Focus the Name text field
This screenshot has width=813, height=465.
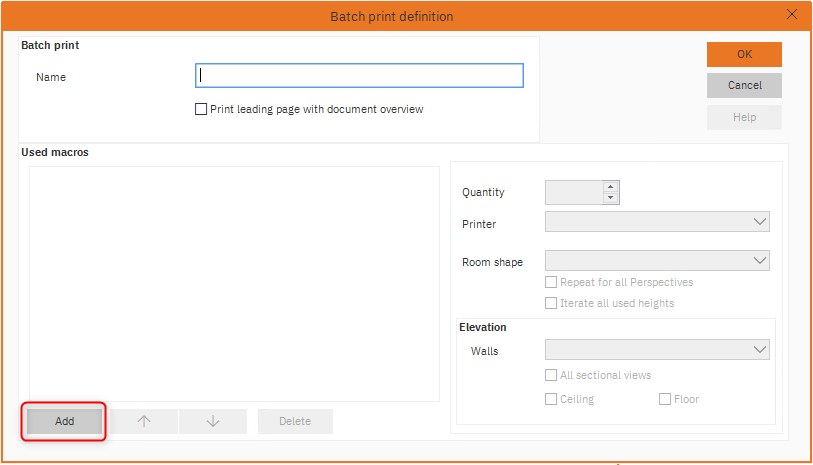(x=359, y=76)
